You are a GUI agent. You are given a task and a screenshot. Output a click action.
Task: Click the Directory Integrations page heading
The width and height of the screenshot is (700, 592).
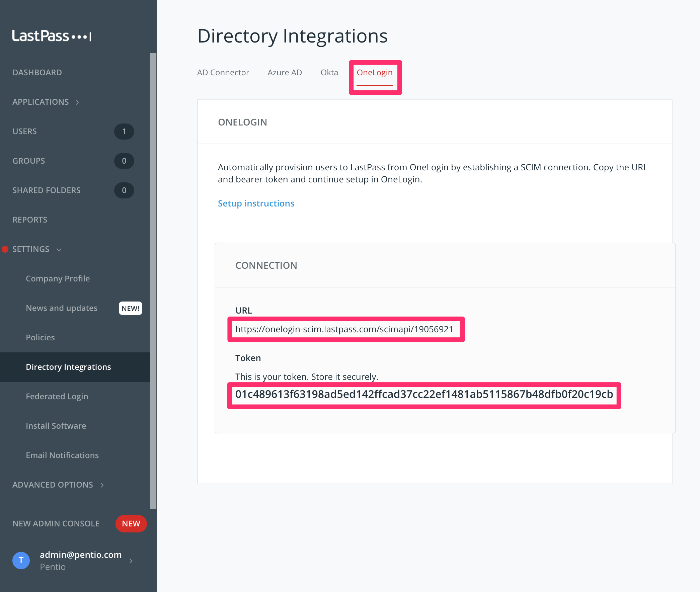[293, 36]
